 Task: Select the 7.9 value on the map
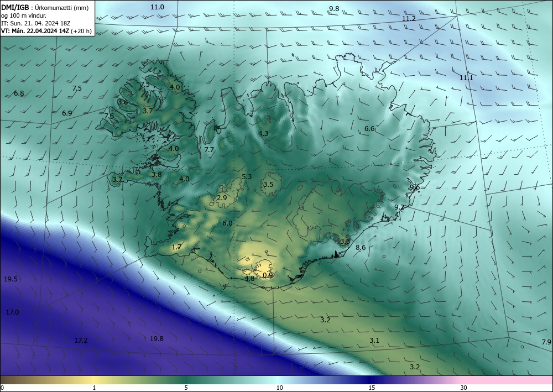(546, 342)
